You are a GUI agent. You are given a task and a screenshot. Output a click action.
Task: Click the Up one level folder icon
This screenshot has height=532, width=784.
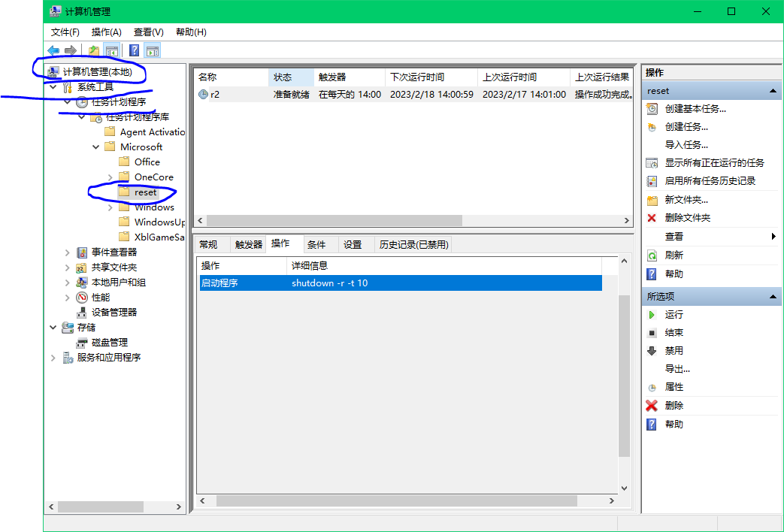[x=93, y=50]
